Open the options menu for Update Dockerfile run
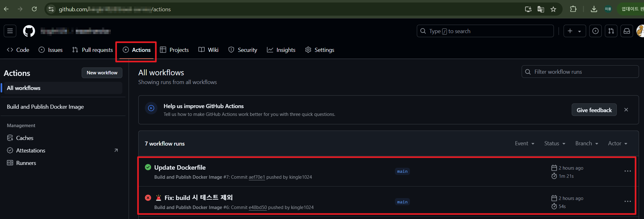Image resolution: width=644 pixels, height=219 pixels. coord(627,171)
